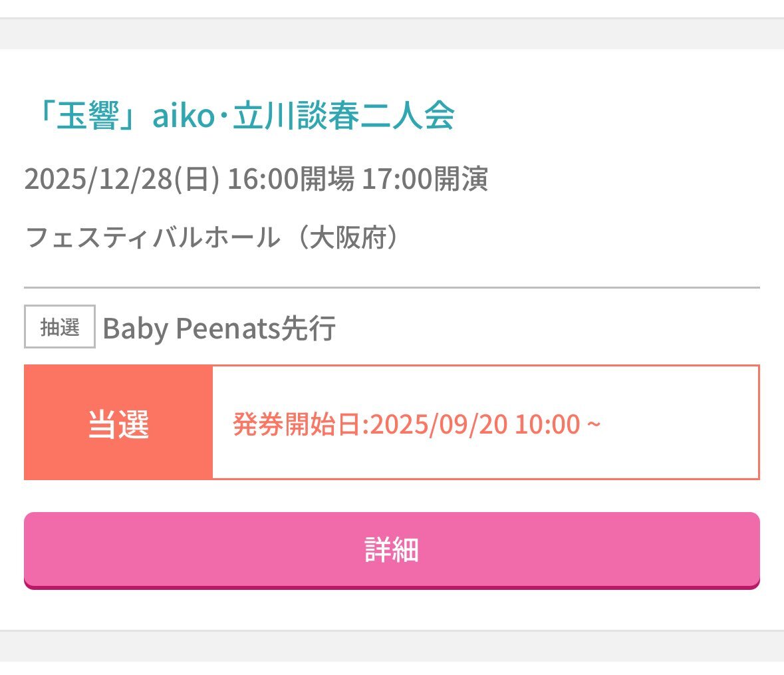The image size is (784, 675).
Task: Click the word aiko in the title
Action: coord(183,116)
